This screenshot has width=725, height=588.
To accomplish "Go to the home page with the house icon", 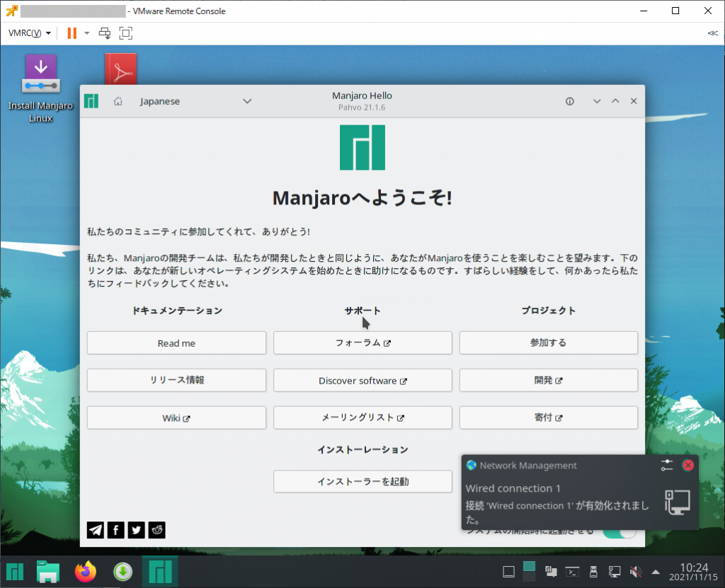I will point(118,101).
